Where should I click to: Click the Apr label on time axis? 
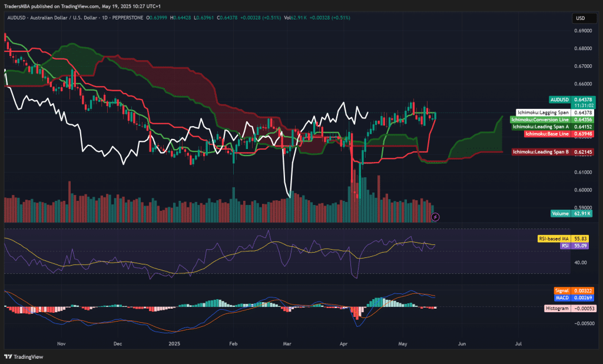(x=344, y=342)
